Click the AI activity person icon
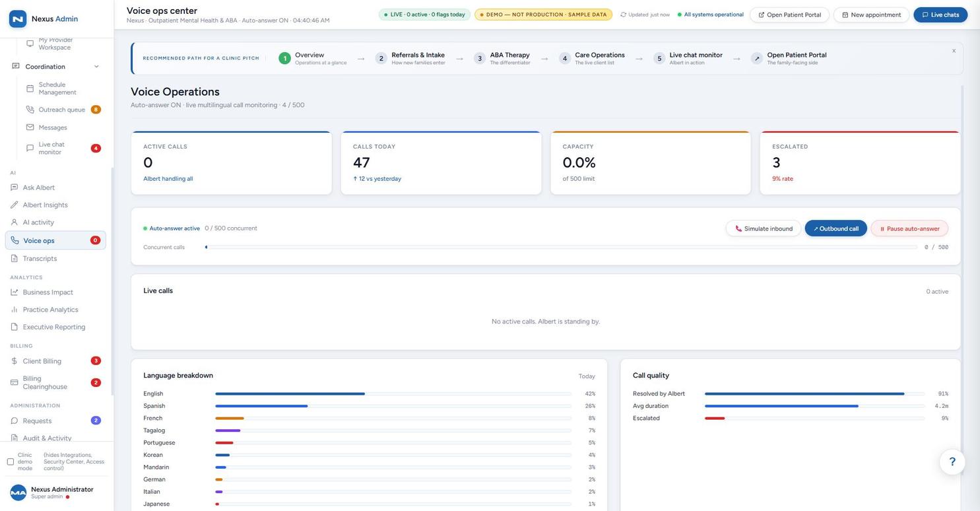The height and width of the screenshot is (511, 980). click(x=15, y=222)
